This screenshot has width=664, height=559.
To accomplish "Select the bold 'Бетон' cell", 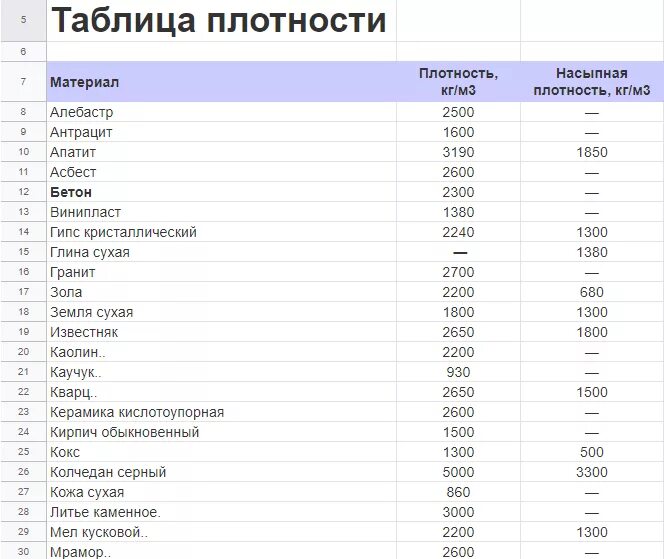I will point(221,192).
